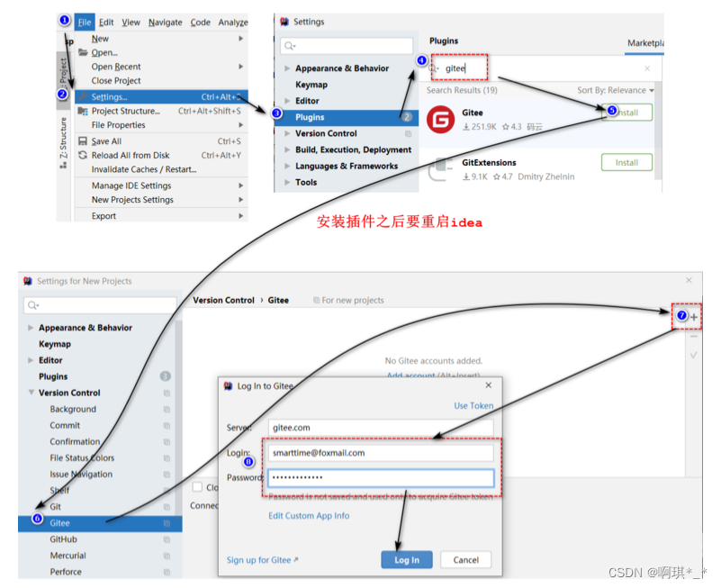Click the Log In button
The image size is (721, 588).
click(407, 560)
